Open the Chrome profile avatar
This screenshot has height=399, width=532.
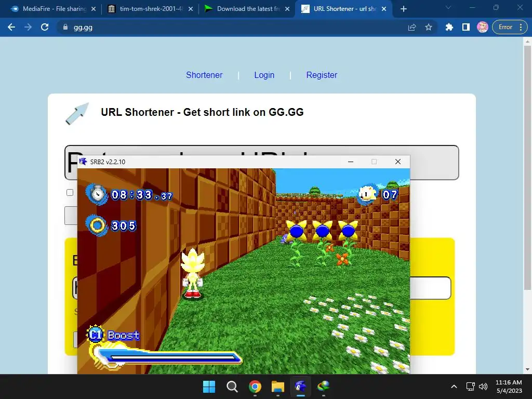pyautogui.click(x=483, y=27)
